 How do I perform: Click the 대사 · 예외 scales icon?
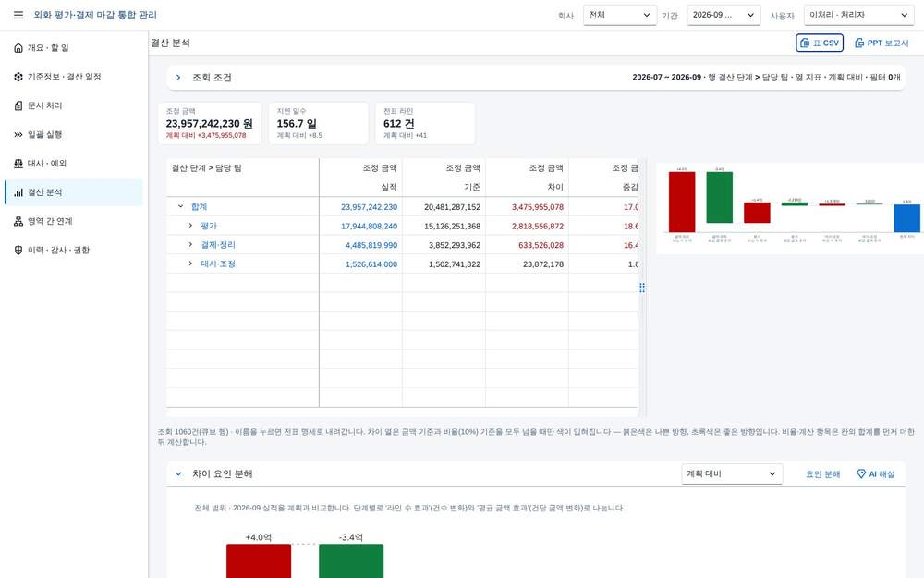point(18,164)
